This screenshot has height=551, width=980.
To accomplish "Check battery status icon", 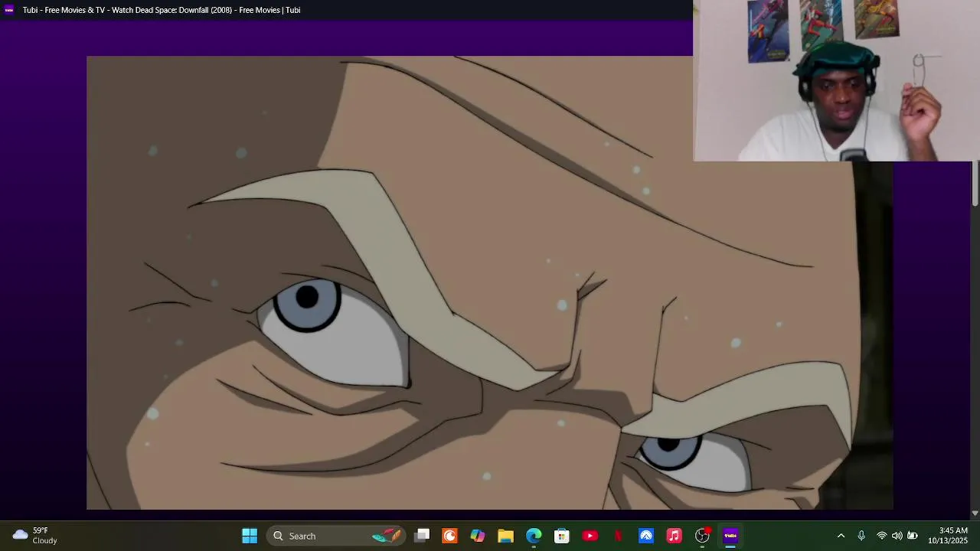I will click(912, 536).
